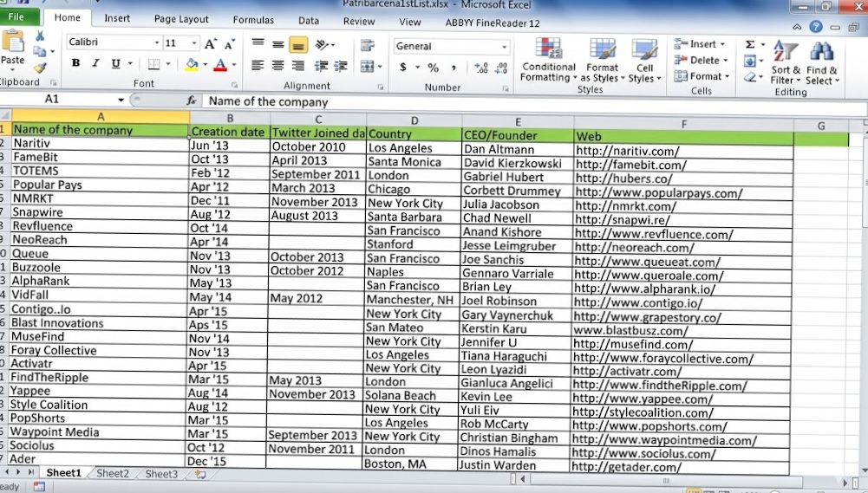
Task: Open the Font Color dropdown arrow
Action: pyautogui.click(x=234, y=65)
